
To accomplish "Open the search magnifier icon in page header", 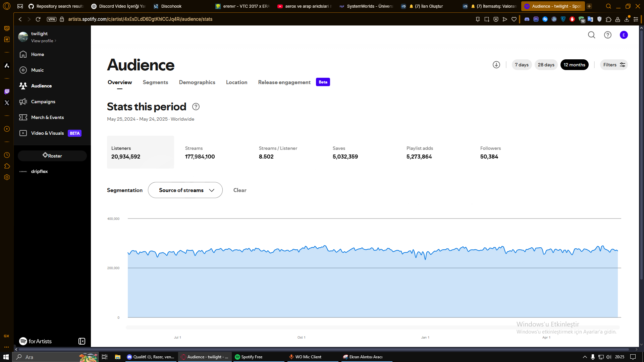I will [x=591, y=35].
